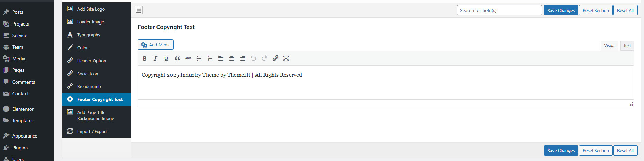Image resolution: width=644 pixels, height=161 pixels.
Task: Click the top Save Changes button
Action: [561, 10]
